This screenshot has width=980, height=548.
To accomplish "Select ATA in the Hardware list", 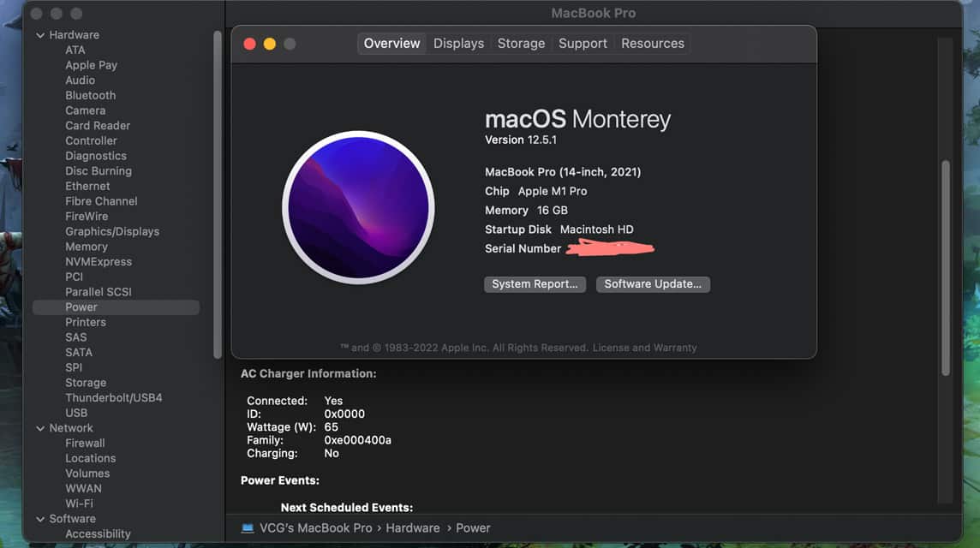I will (75, 50).
